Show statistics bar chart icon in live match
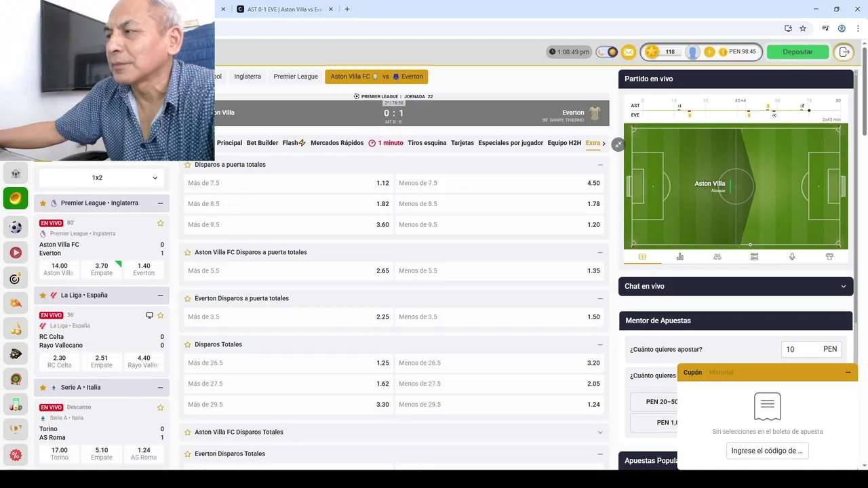This screenshot has height=488, width=868. (x=680, y=257)
